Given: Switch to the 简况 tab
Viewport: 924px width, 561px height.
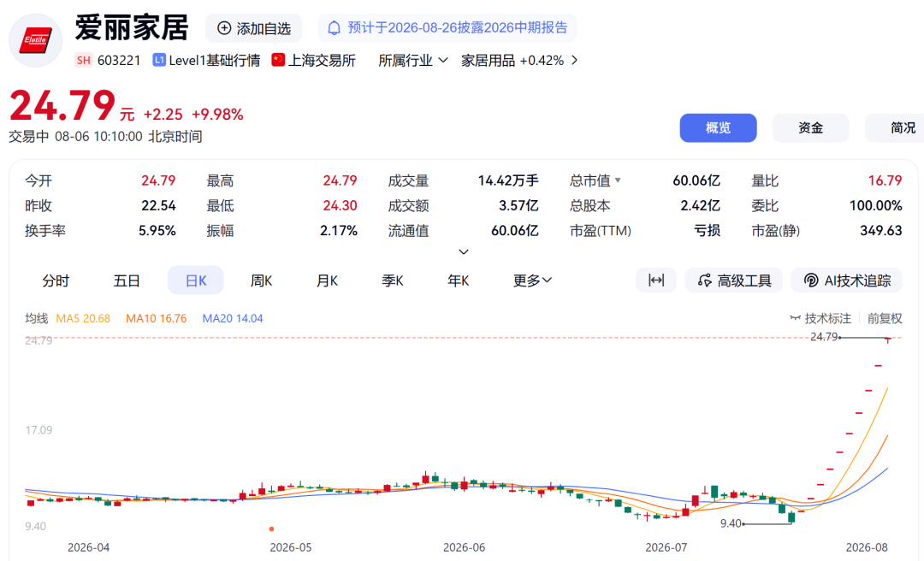Looking at the screenshot, I should [x=897, y=128].
